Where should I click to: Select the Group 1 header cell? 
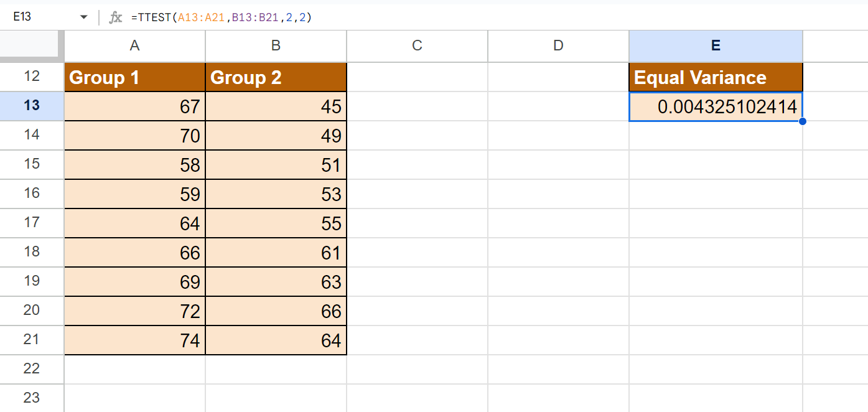pos(135,77)
